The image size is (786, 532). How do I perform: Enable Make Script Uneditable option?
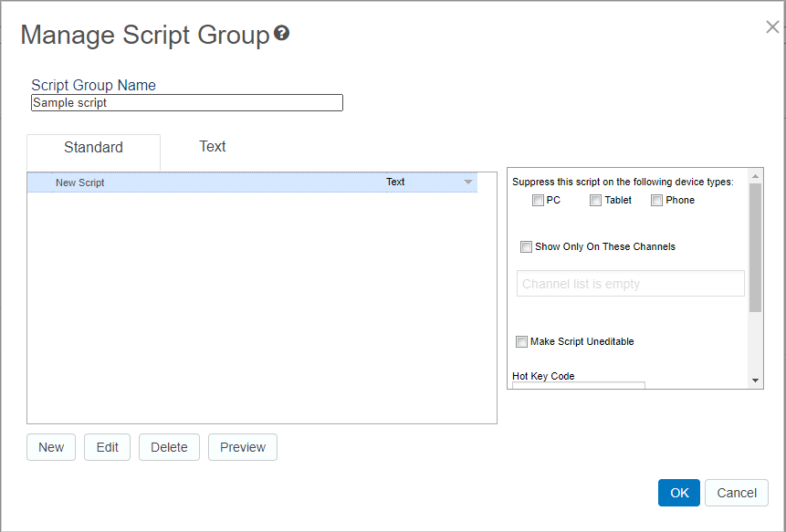pos(521,342)
